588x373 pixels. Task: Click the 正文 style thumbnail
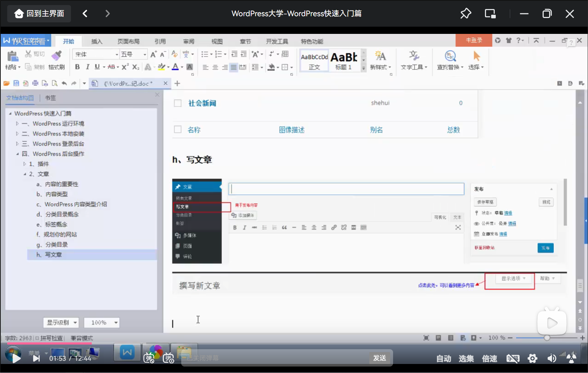click(x=314, y=61)
